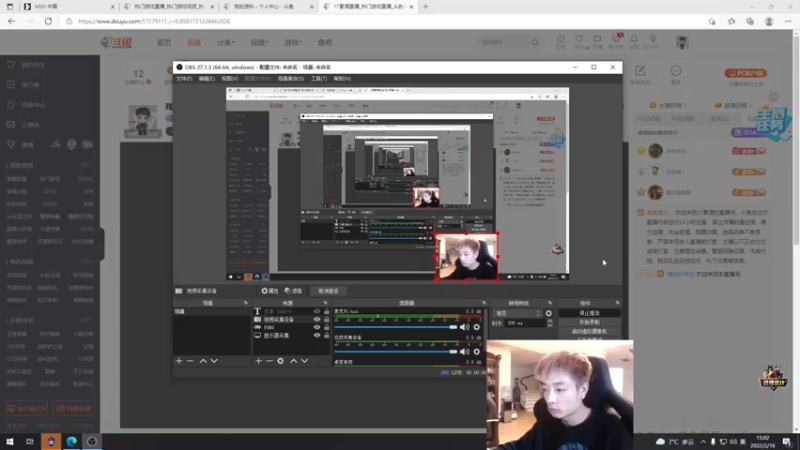
Task: Click the Douyu user avatar in header
Action: coord(682,42)
